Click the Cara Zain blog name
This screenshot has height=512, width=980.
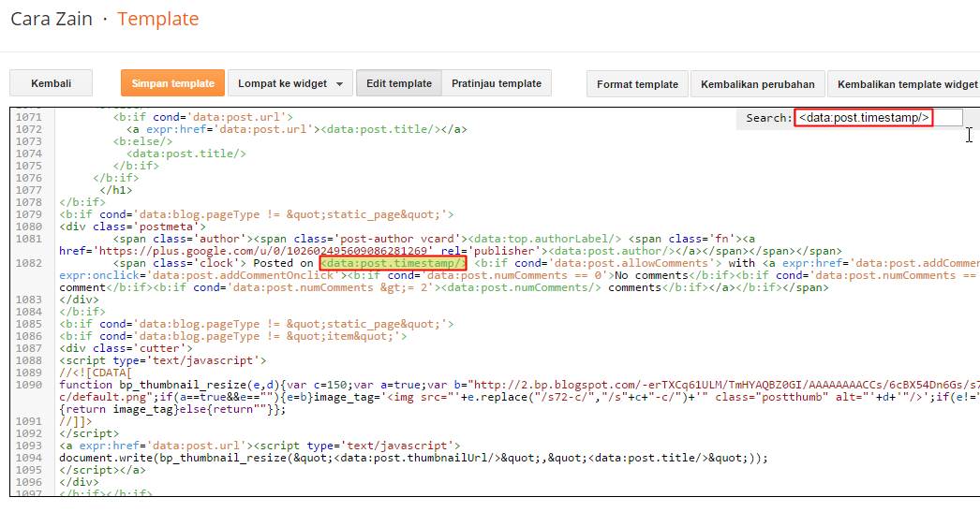tap(52, 19)
